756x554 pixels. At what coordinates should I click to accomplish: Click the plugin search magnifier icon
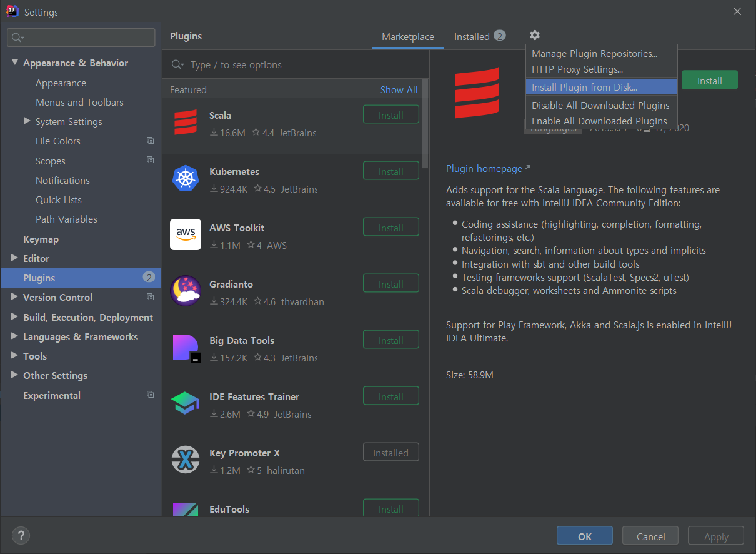[x=177, y=65]
